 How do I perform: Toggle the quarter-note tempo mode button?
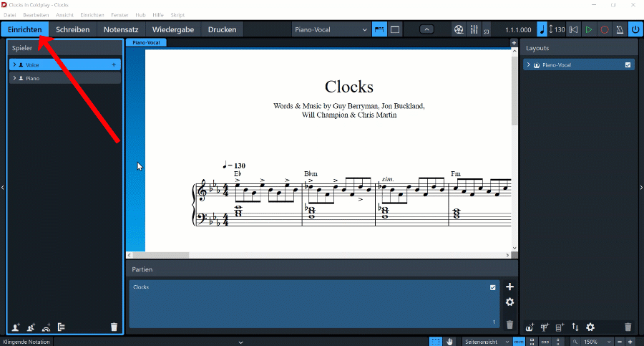pyautogui.click(x=542, y=29)
